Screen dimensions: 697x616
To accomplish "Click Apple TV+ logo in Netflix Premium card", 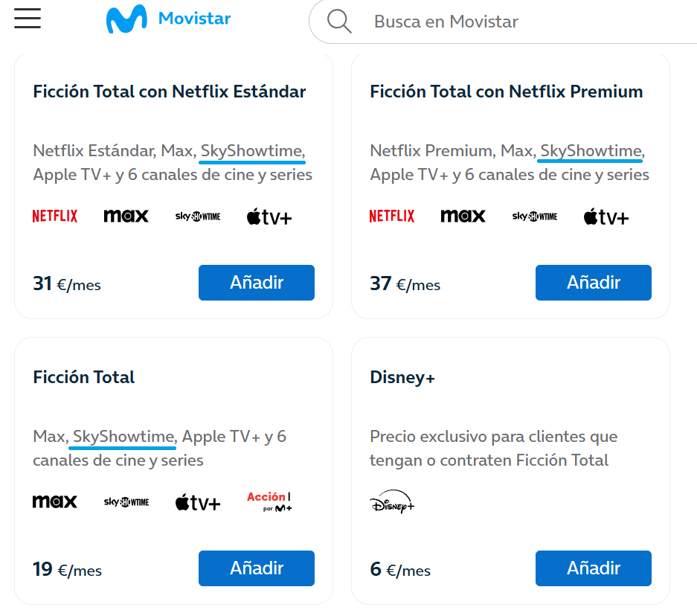I will [606, 217].
